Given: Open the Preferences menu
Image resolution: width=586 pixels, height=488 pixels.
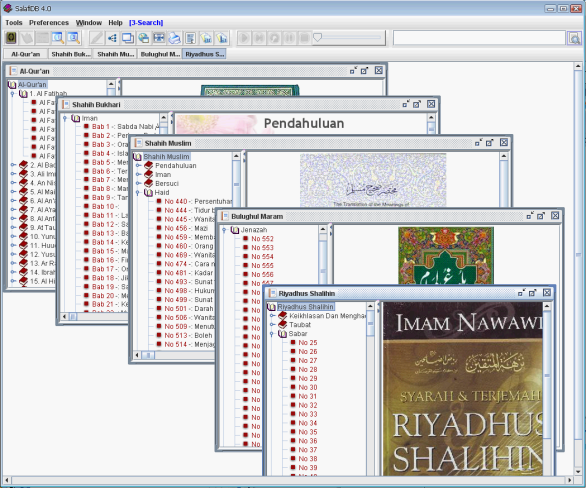Looking at the screenshot, I should [49, 23].
